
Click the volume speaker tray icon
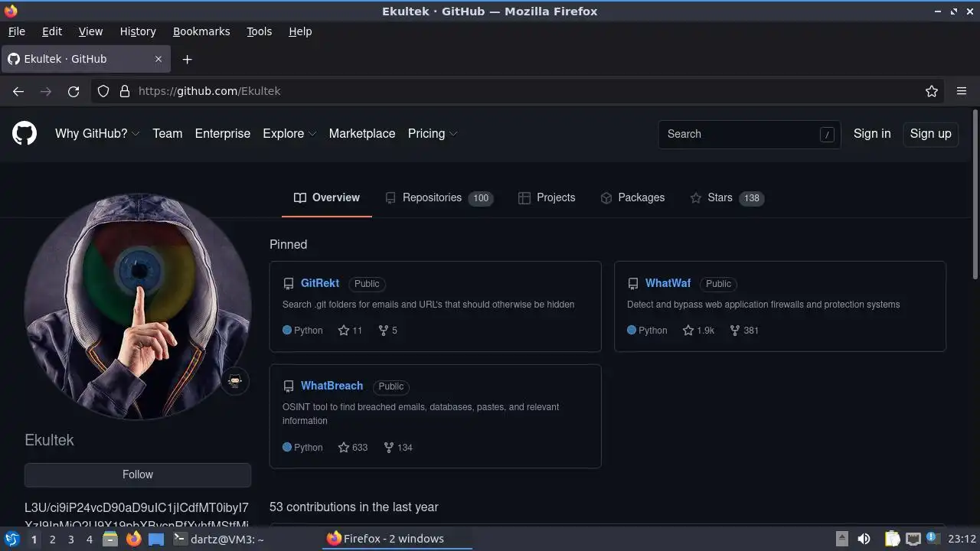[x=864, y=539]
